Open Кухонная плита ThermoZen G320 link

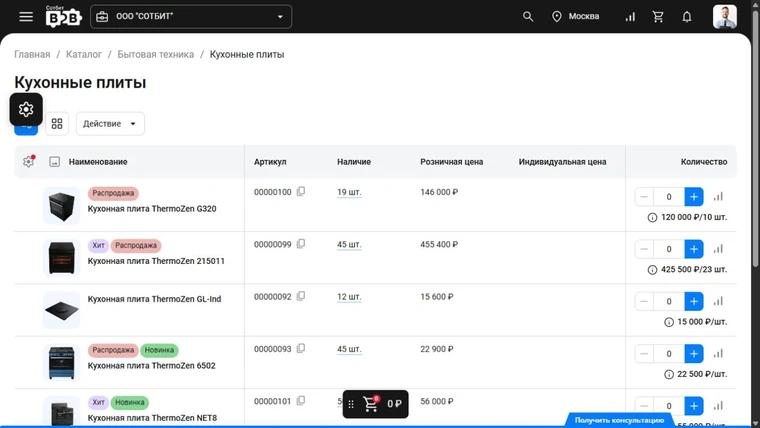coord(152,209)
